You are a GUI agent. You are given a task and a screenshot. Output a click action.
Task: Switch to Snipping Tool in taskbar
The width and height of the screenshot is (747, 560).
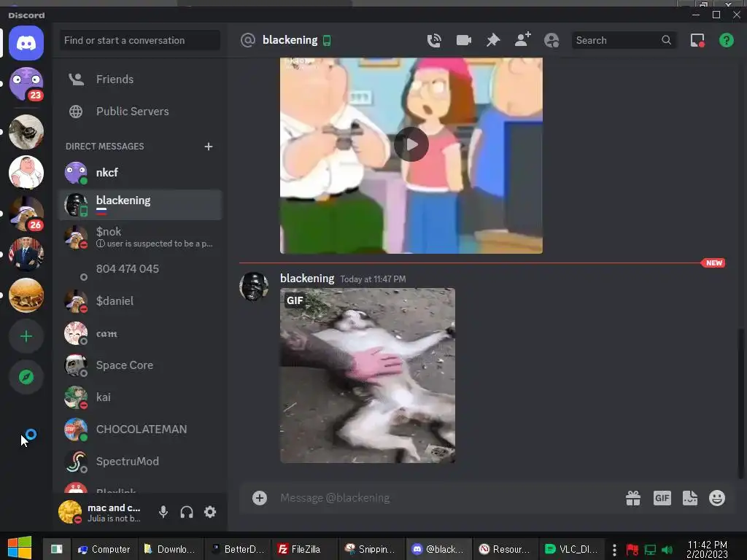click(x=371, y=550)
